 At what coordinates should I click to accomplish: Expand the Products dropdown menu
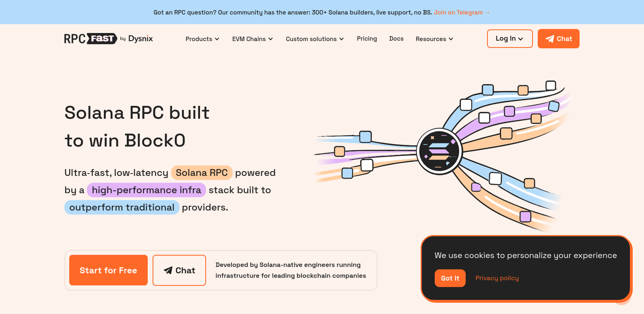point(202,39)
